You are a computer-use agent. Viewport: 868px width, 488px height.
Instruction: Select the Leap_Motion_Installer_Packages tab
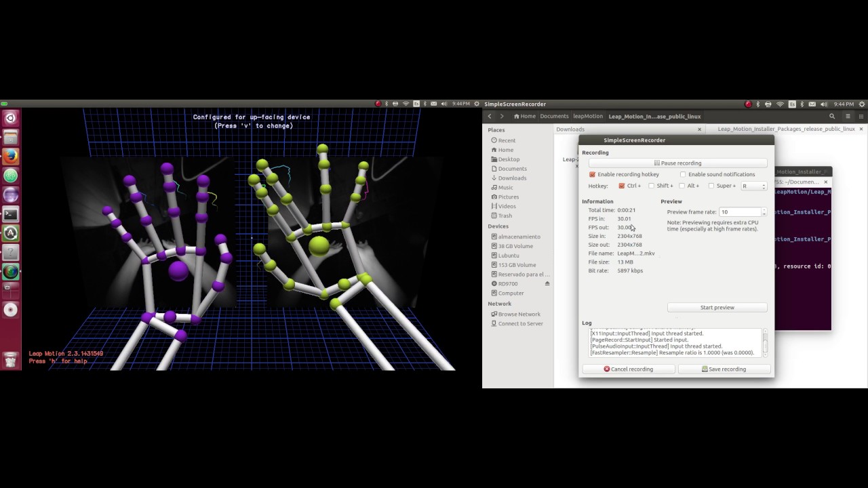tap(786, 129)
